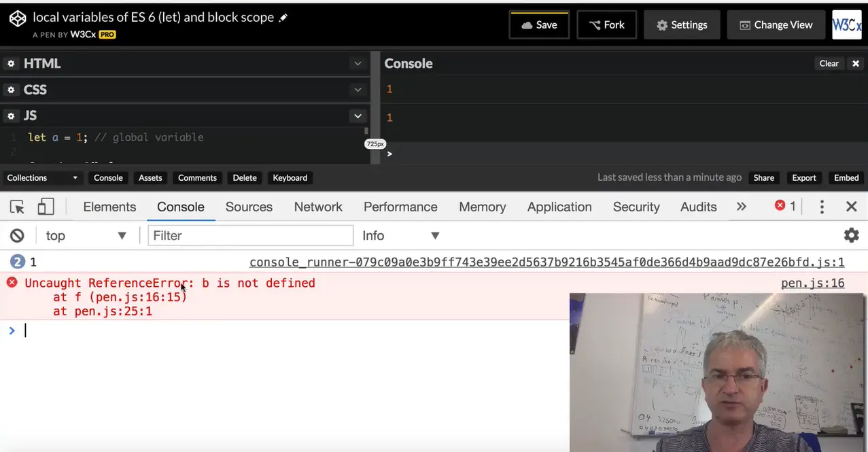
Task: Open the Assets button
Action: coord(150,177)
